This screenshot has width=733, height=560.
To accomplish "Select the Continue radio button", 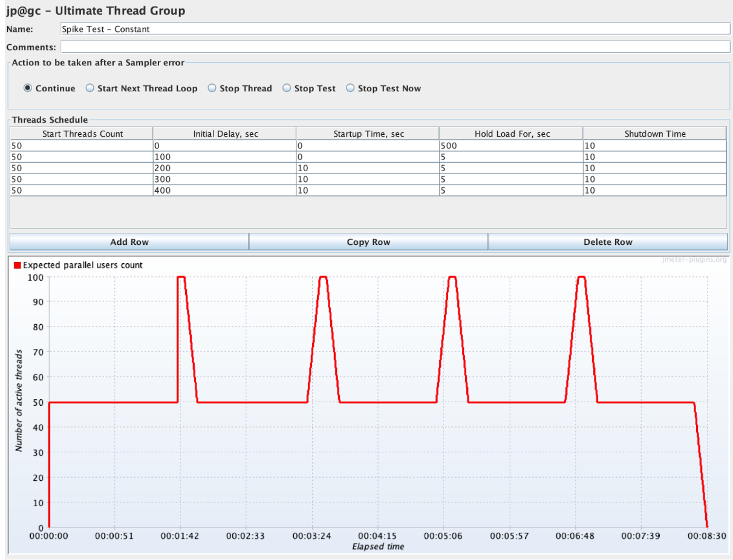I will coord(28,88).
